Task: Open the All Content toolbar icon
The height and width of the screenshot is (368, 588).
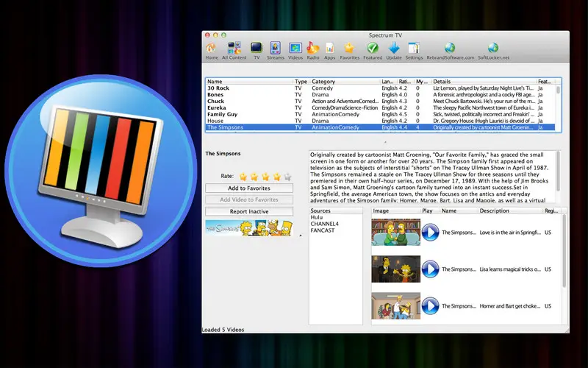Action: point(234,49)
